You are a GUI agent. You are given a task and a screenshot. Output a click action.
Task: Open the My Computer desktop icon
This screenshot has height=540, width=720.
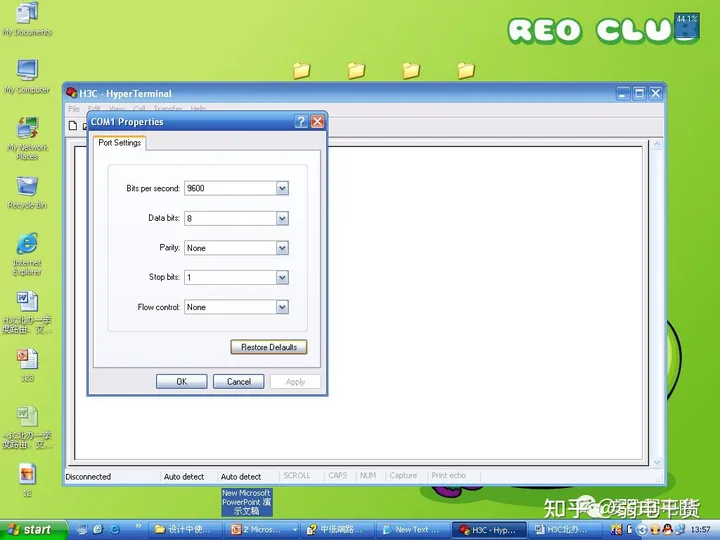point(27,76)
